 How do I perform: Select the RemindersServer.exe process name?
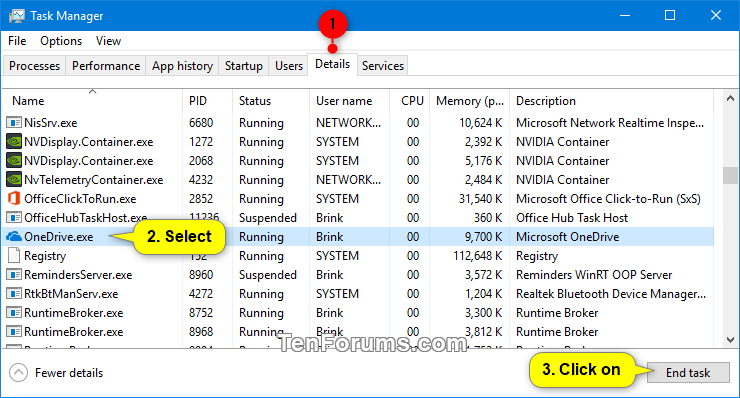[x=78, y=275]
